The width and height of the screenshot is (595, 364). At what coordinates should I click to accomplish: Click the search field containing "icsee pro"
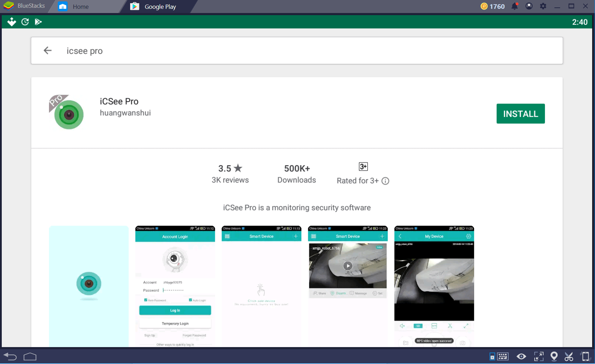click(297, 51)
